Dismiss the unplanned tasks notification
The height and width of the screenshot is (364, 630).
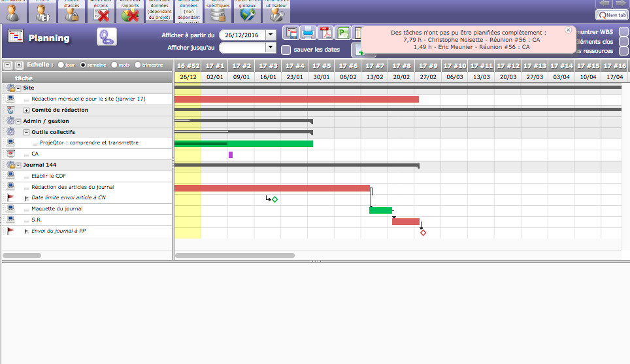(x=568, y=30)
